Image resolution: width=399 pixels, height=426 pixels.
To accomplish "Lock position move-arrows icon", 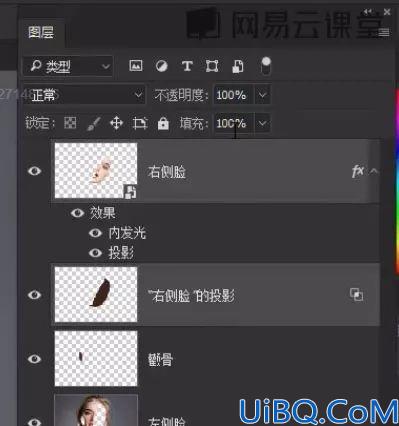I will [116, 123].
